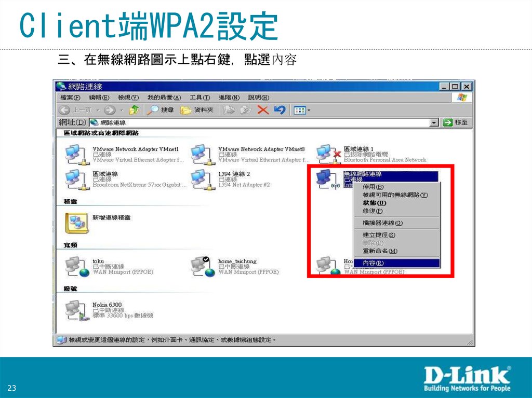Open the 我的最愛(A) menu

(164, 98)
